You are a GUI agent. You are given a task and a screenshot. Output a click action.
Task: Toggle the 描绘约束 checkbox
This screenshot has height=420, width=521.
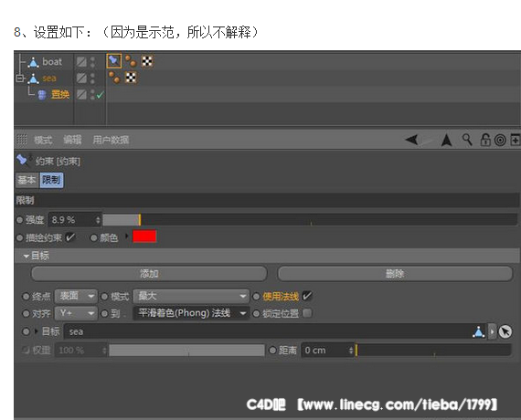[70, 237]
